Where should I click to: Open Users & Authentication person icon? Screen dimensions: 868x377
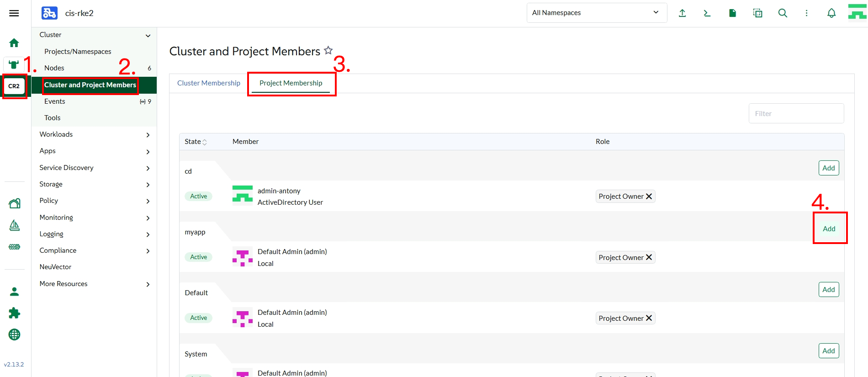tap(15, 291)
